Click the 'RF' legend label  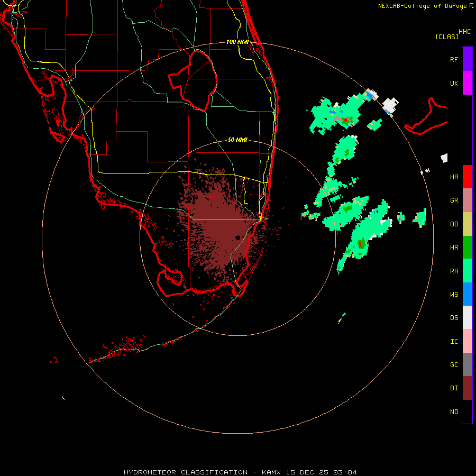point(454,60)
